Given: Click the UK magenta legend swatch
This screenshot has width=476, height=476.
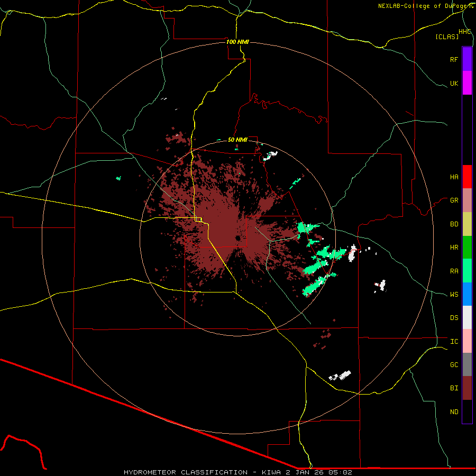Looking at the screenshot, I should pos(467,83).
